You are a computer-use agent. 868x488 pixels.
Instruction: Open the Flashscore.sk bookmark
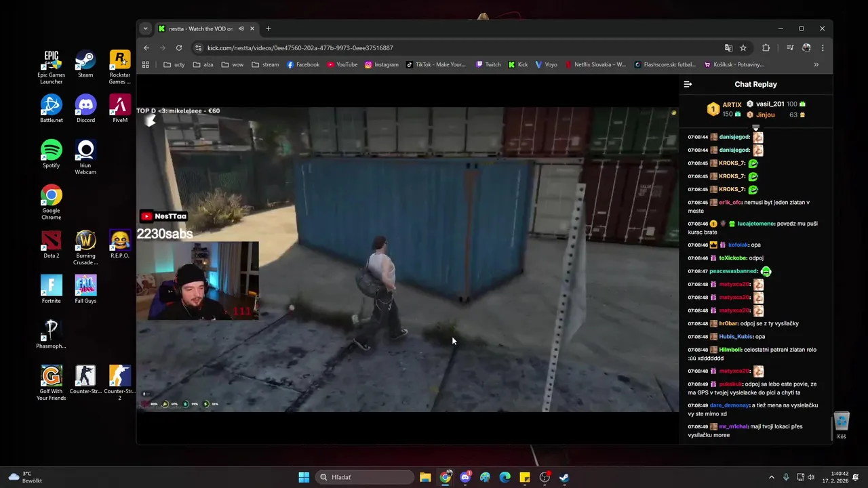pos(665,64)
